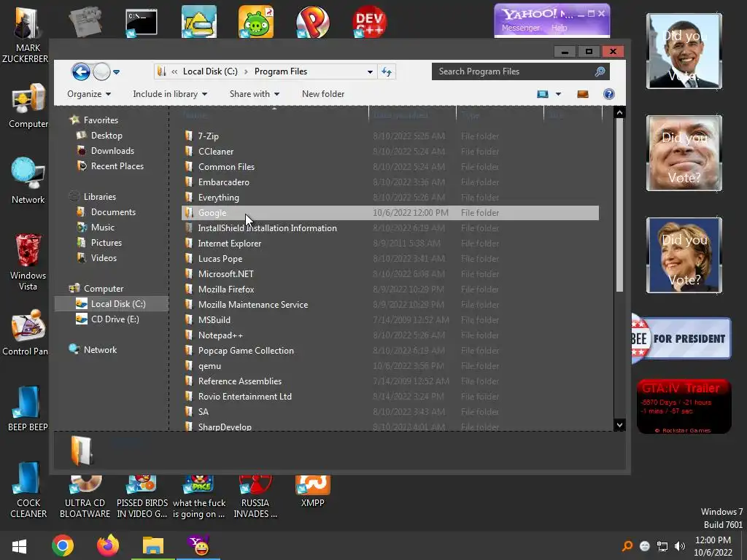Open Firefox from the taskbar

pyautogui.click(x=108, y=545)
